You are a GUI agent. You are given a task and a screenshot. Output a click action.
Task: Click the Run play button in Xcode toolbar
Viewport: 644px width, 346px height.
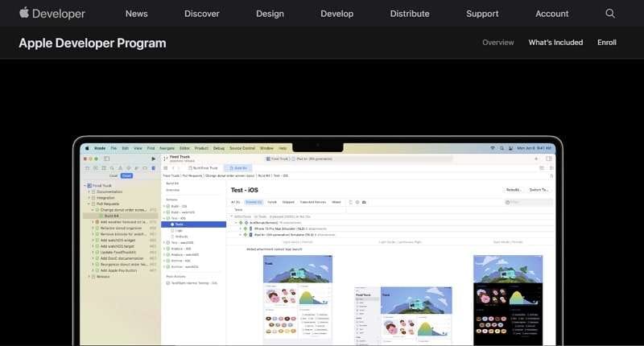[153, 159]
